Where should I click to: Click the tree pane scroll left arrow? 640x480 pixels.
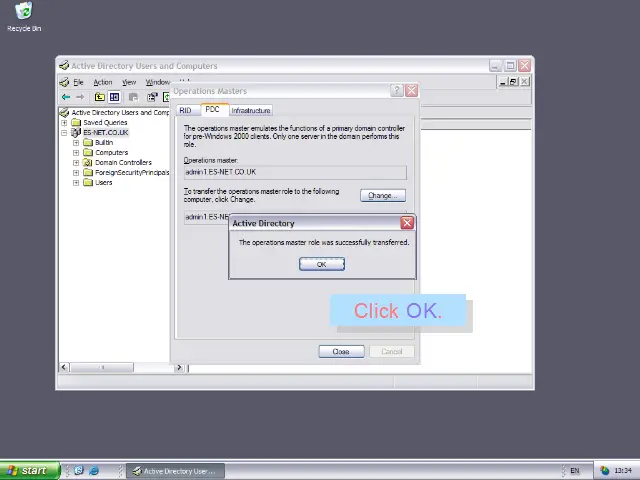point(64,367)
